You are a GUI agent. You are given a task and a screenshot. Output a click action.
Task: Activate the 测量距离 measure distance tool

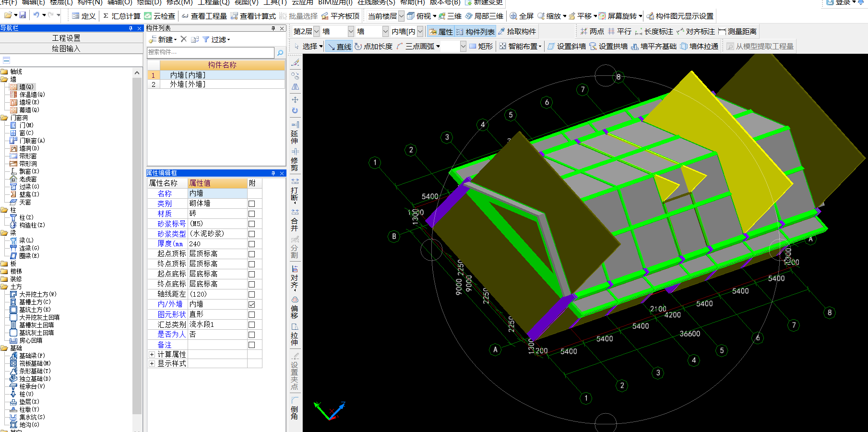[737, 32]
